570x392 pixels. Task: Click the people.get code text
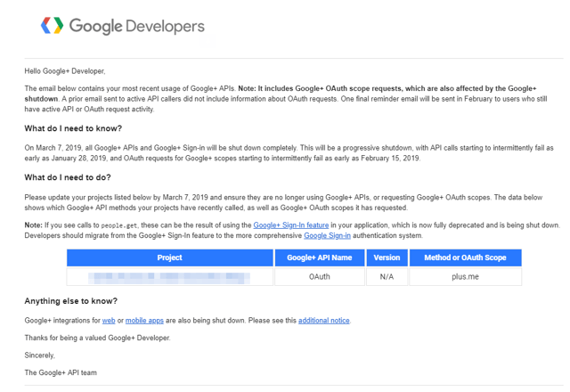pos(119,225)
